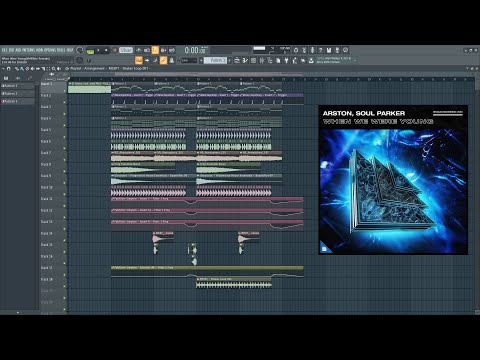Image resolution: width=480 pixels, height=360 pixels.
Task: Click the render/export icon beside save
Action: point(337,50)
